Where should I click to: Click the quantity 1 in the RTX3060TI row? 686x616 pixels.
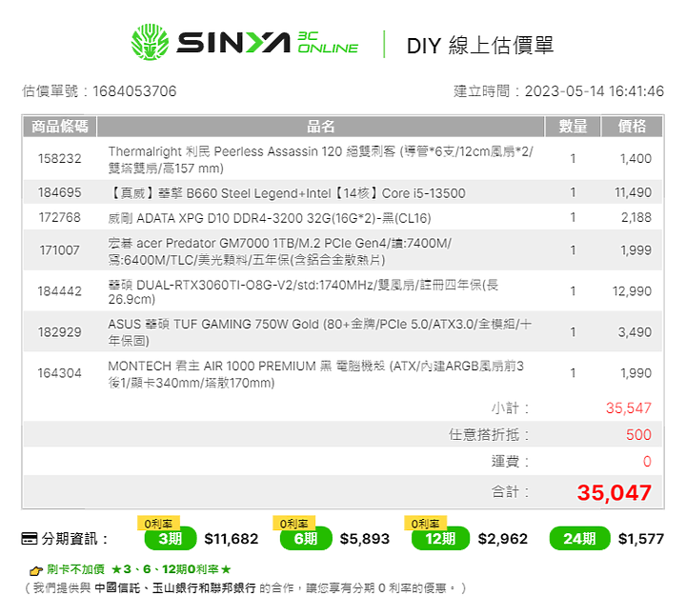pos(573,291)
